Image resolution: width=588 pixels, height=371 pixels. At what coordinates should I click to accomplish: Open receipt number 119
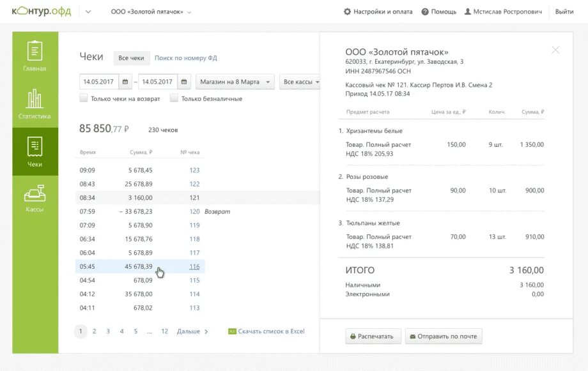click(195, 225)
